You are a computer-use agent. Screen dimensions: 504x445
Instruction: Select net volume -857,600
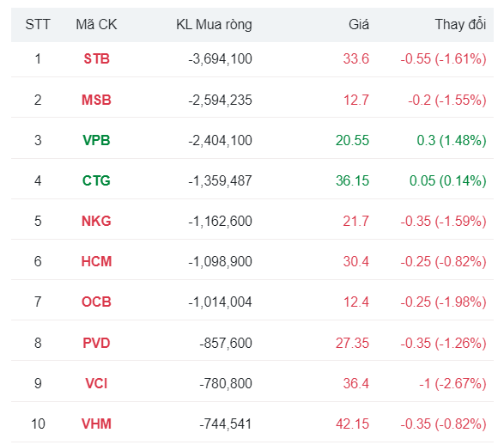226,344
